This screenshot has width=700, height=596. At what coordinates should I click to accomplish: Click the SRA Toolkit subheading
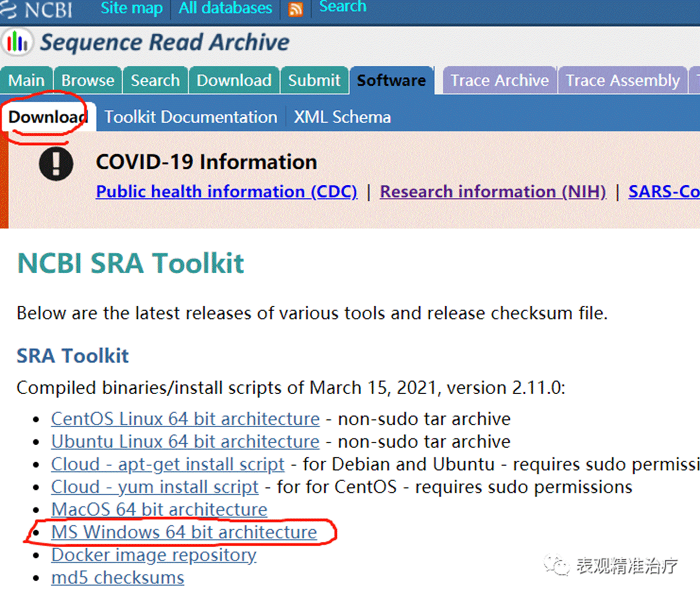coord(72,356)
